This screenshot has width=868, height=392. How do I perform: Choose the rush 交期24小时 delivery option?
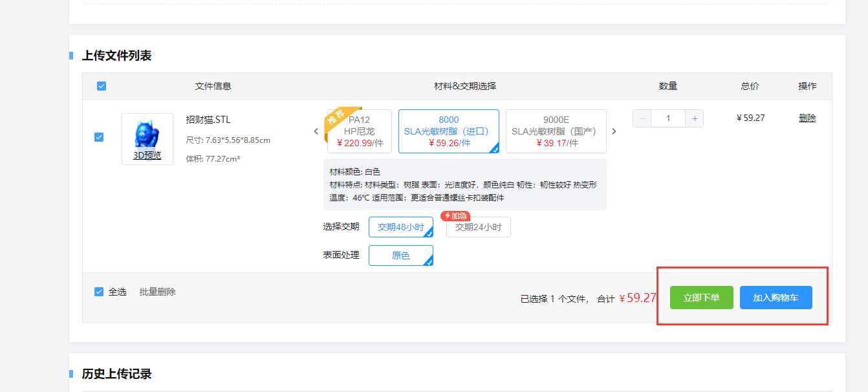(478, 227)
